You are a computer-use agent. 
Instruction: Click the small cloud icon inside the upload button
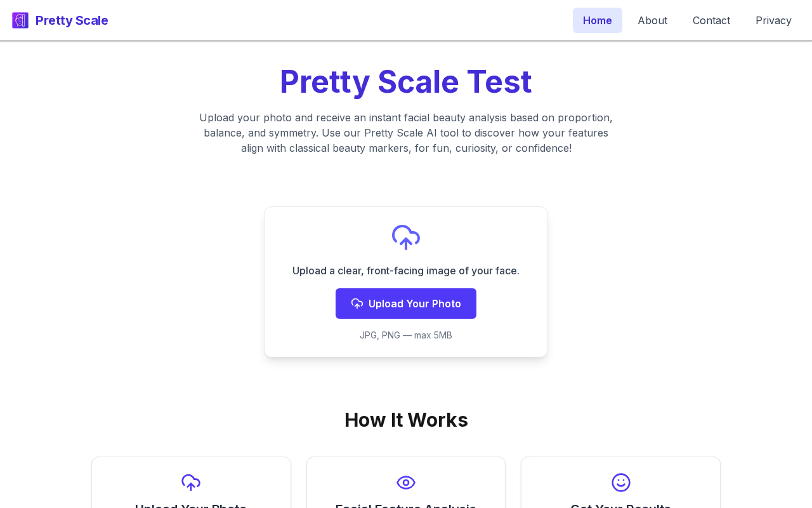pyautogui.click(x=357, y=304)
